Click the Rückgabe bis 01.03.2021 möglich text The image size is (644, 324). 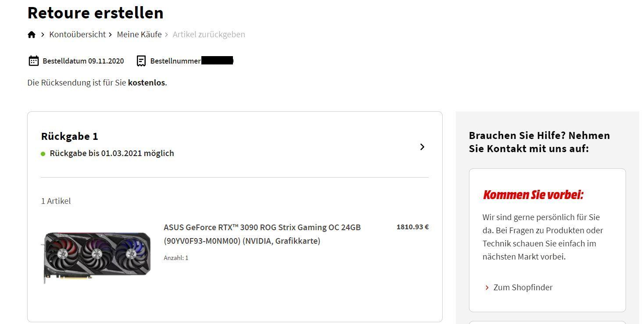click(112, 153)
